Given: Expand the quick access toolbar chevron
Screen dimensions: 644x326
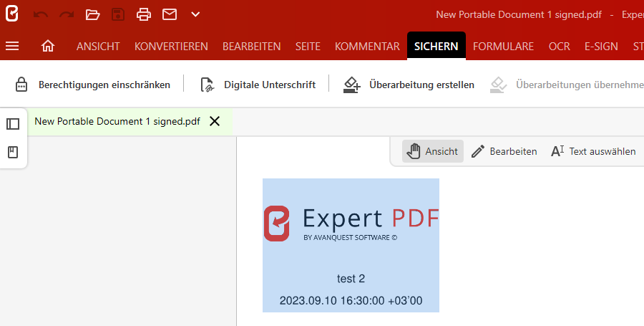Looking at the screenshot, I should tap(195, 14).
